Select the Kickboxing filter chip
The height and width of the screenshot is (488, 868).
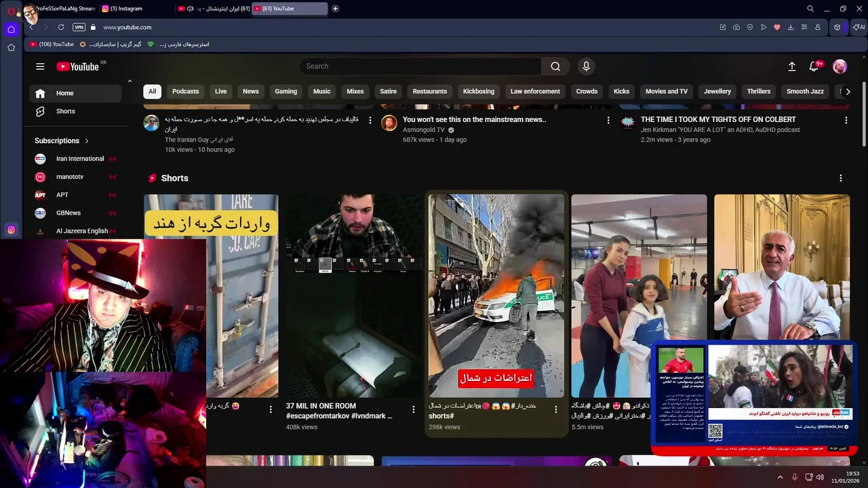coord(478,91)
